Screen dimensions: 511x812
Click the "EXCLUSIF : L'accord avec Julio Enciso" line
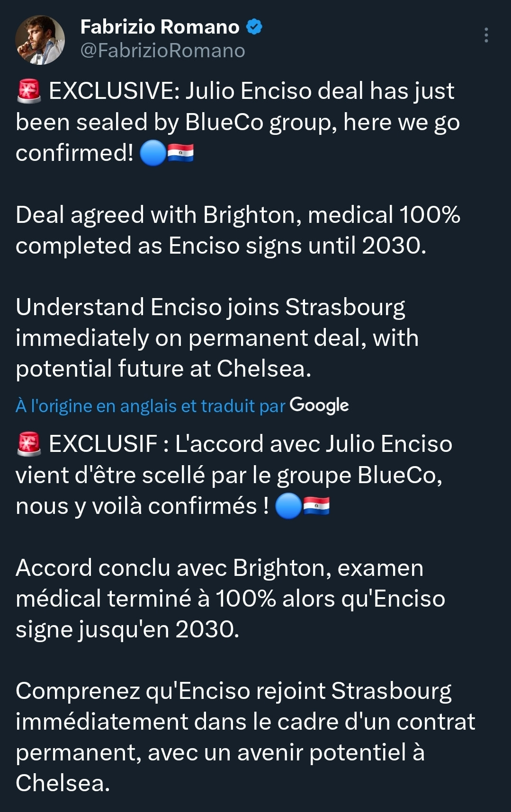tap(250, 444)
